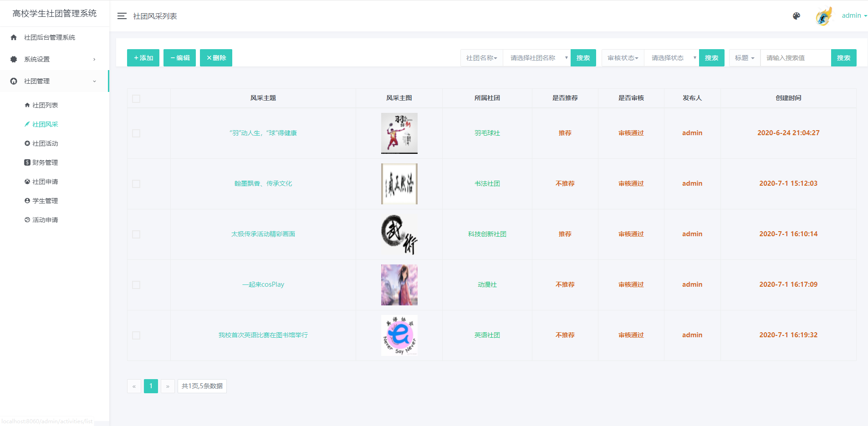
Task: Open the 请选择状态 select box
Action: coord(672,58)
